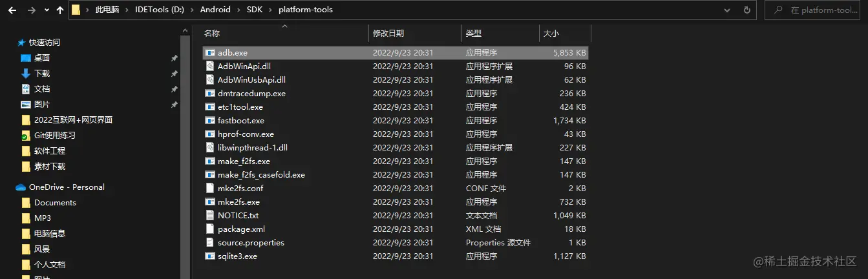
Task: Open 2022互联网+网页界面 folder
Action: coord(73,120)
